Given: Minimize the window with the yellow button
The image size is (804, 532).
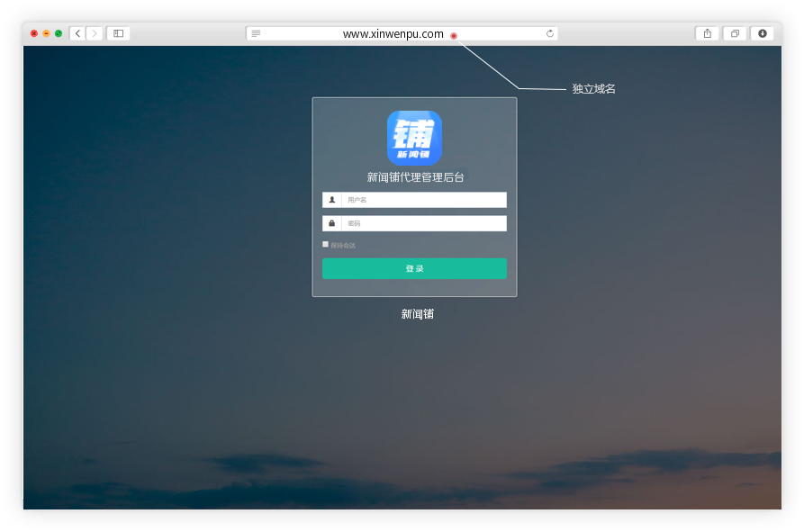Looking at the screenshot, I should pos(46,33).
